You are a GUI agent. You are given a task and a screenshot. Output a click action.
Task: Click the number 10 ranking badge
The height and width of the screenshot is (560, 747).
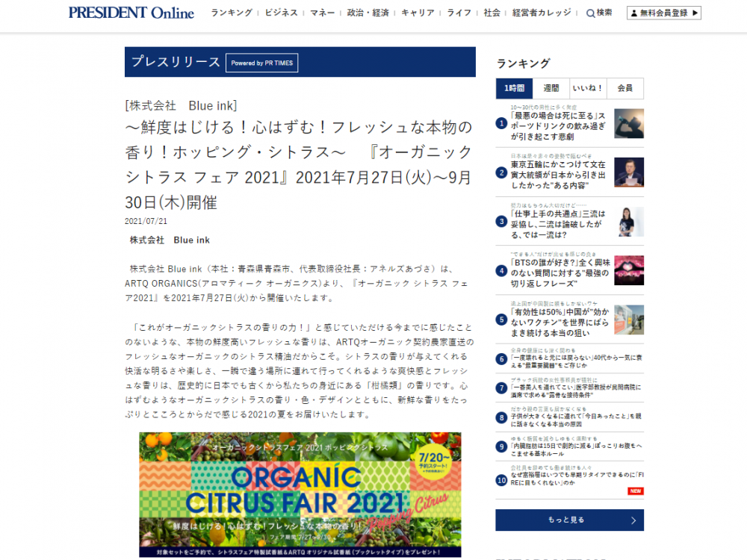pos(501,480)
